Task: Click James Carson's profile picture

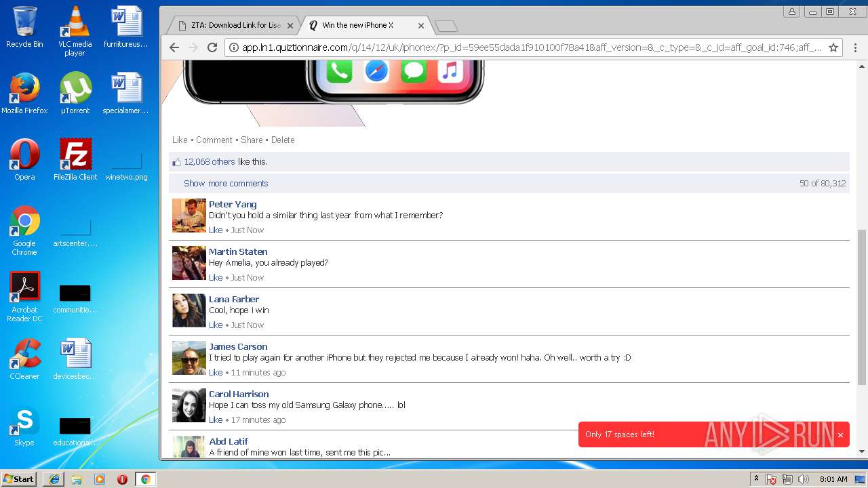Action: pos(189,358)
